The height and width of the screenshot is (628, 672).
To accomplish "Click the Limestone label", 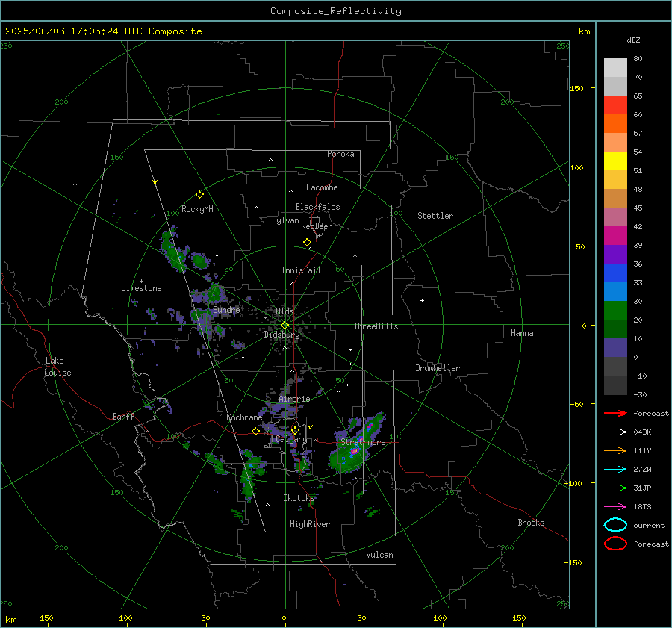I will click(141, 288).
